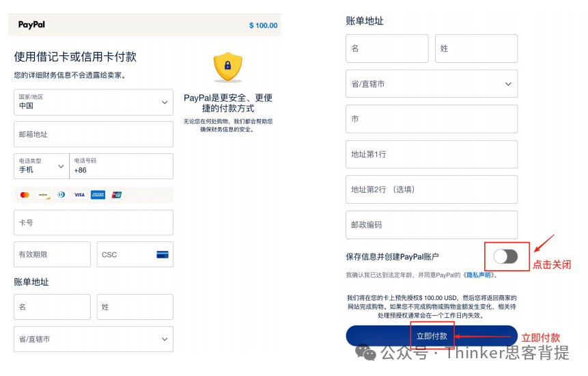Open the 国家/地区 dropdown showing 中国

pyautogui.click(x=93, y=102)
